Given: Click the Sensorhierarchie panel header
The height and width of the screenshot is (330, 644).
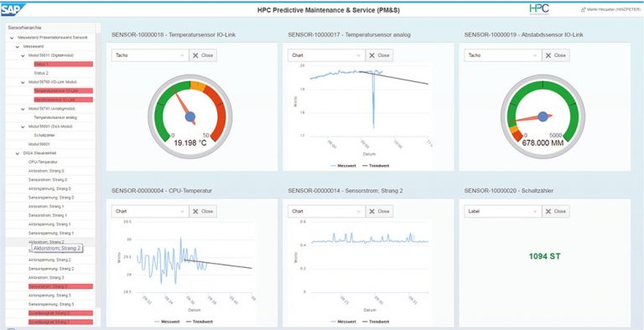Looking at the screenshot, I should 24,28.
